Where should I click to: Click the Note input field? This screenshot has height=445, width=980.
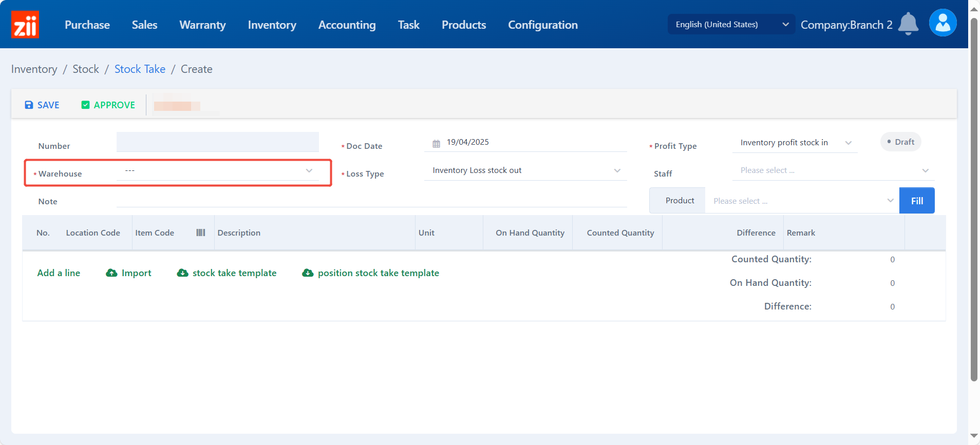pos(372,198)
